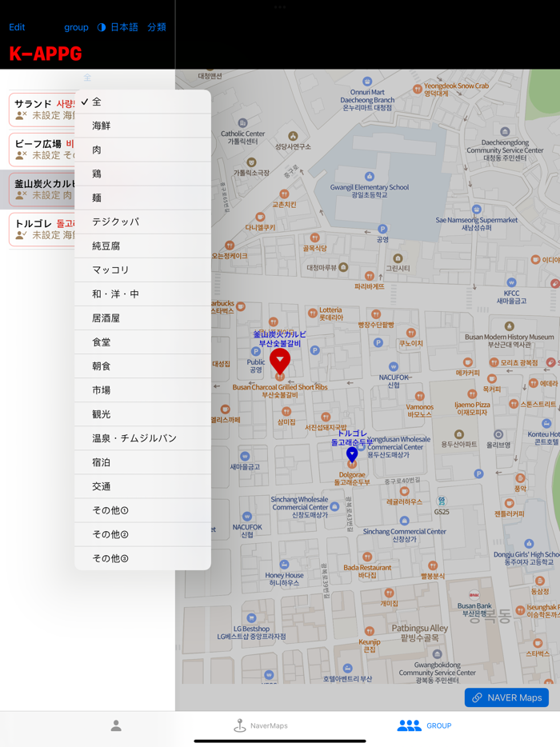Open the 分類 category dropdown

[x=157, y=27]
